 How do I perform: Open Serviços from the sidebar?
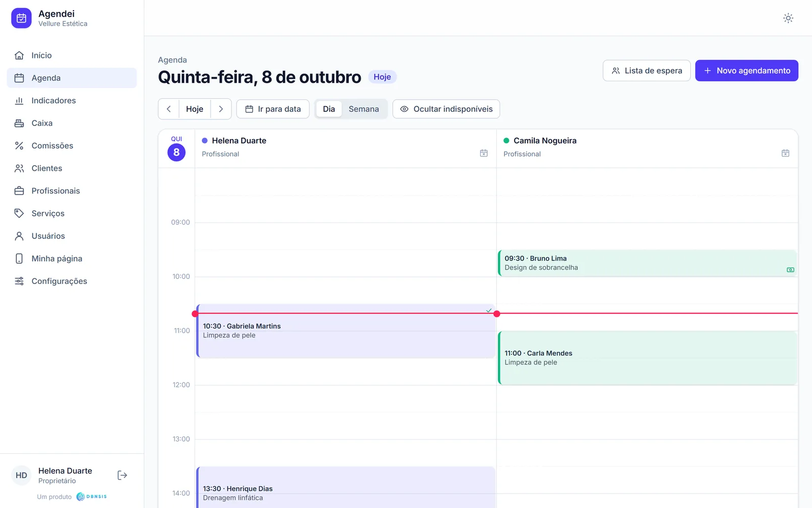[x=72, y=213]
